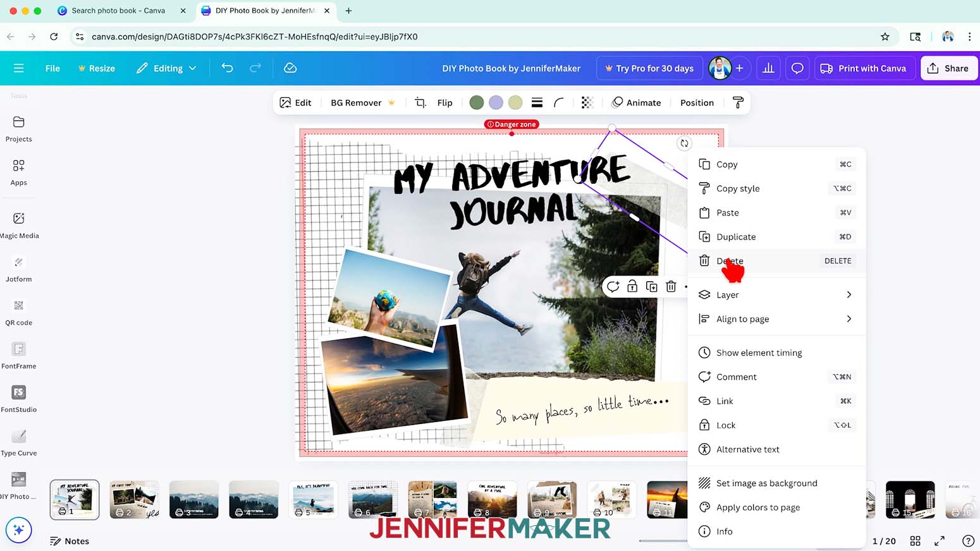Screen dimensions: 980x551
Task: Open Info from context menu
Action: pos(776,531)
